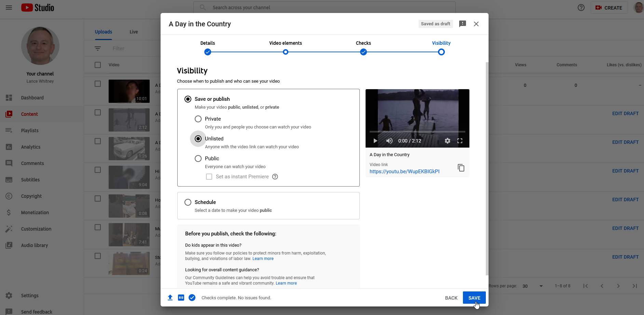Choose Public visibility

pyautogui.click(x=198, y=159)
